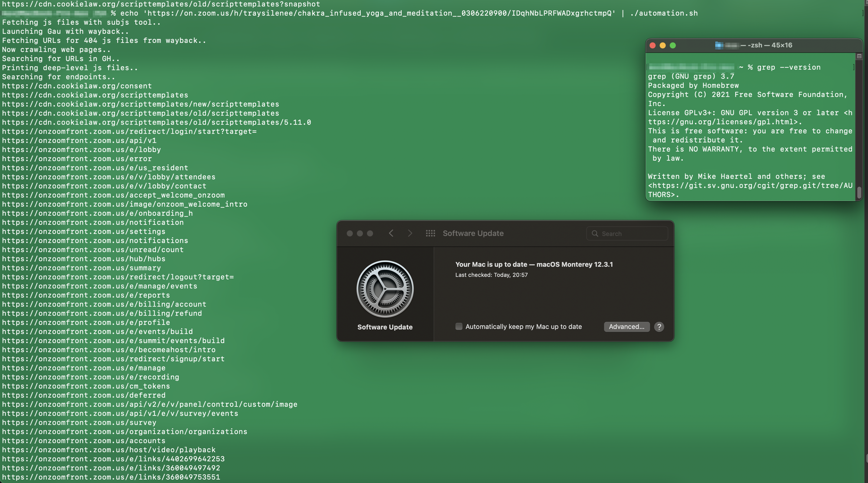Click the split pane icon in zsh window
This screenshot has height=483, width=868.
tap(859, 56)
